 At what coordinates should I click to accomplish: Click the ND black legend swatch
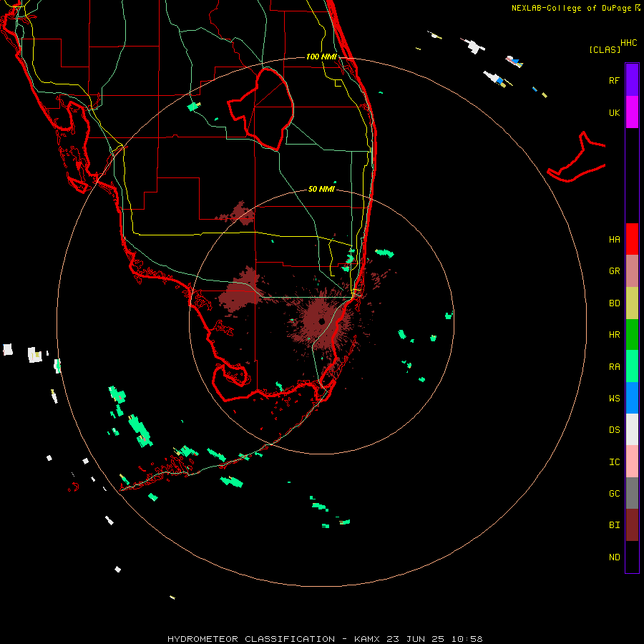632,557
